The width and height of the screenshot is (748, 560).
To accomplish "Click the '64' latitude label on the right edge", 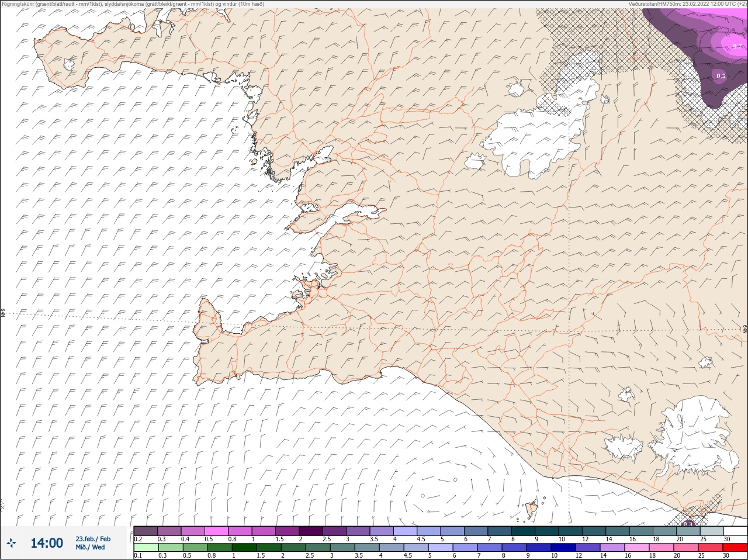I will point(744,328).
